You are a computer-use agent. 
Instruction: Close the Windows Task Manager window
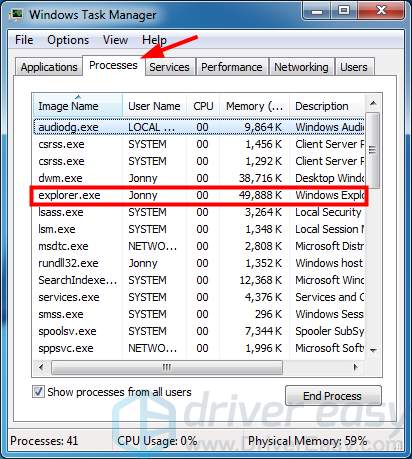click(381, 11)
